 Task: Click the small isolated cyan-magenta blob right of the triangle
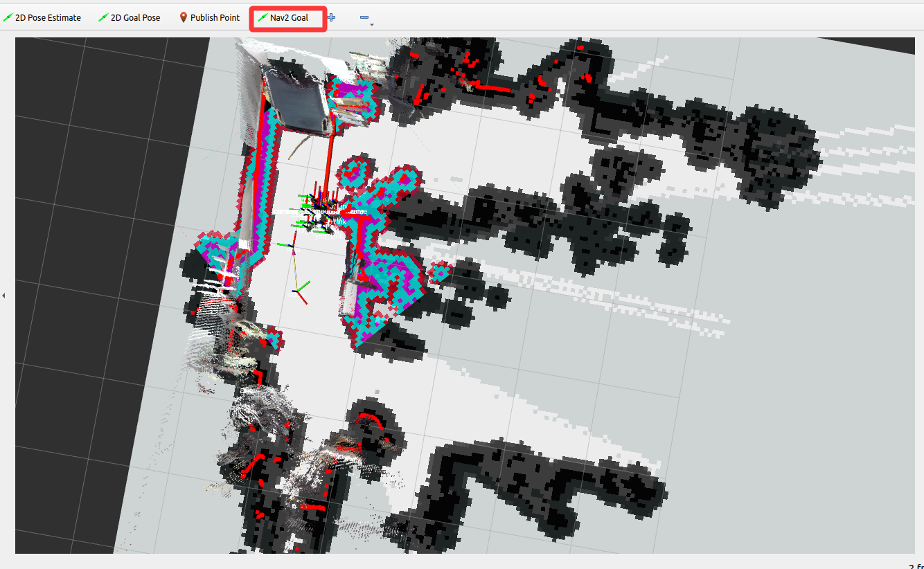[440, 274]
